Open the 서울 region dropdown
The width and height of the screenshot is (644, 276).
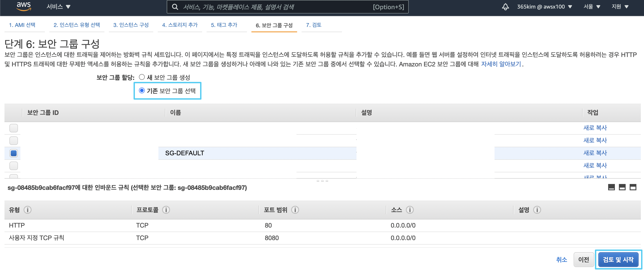pos(592,7)
